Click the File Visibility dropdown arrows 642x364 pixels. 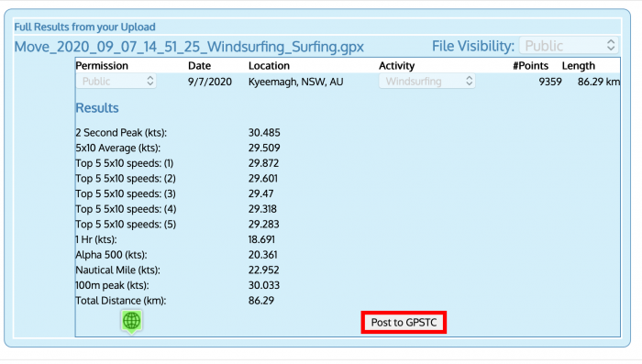coord(611,45)
